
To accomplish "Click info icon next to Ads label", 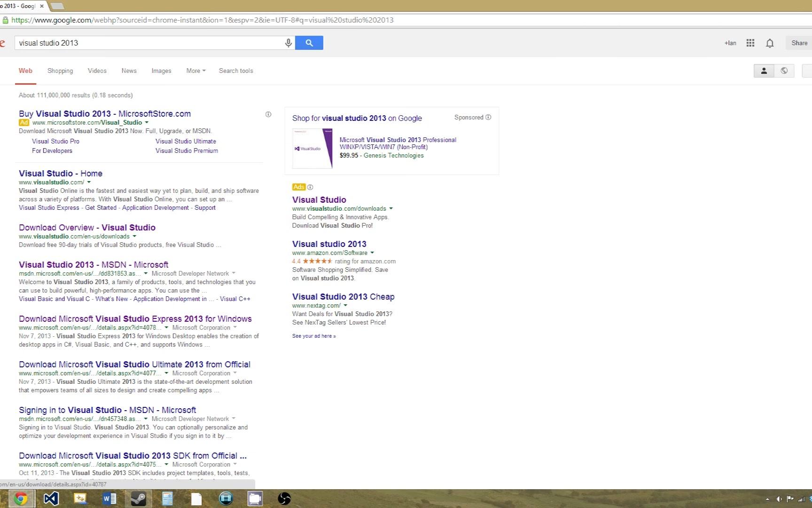I will point(310,187).
